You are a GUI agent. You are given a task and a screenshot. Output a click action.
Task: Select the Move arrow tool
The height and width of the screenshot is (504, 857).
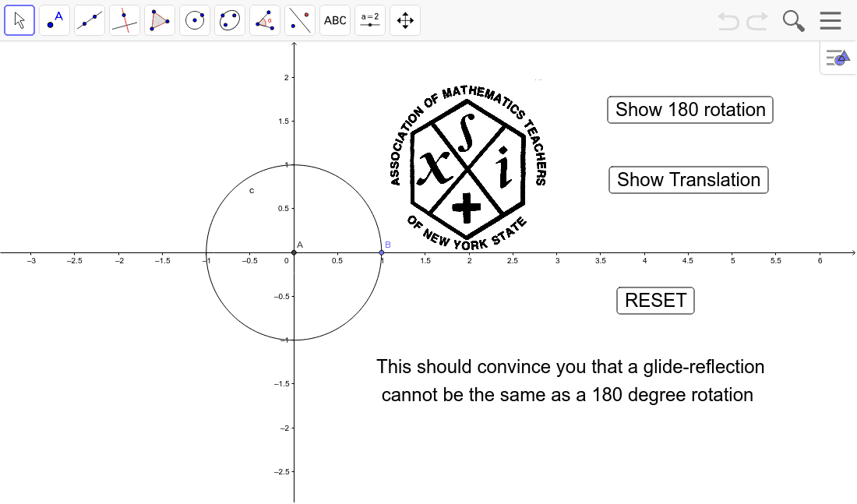coord(19,21)
